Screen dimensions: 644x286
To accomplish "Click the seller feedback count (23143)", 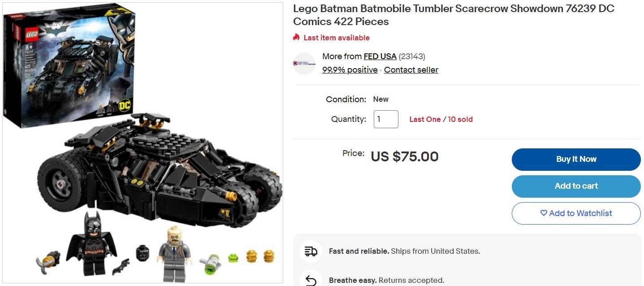I will [412, 56].
